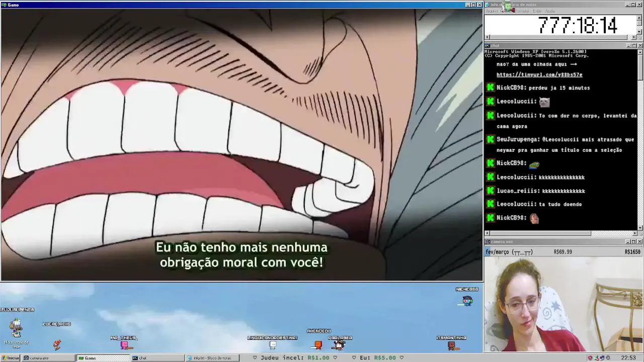644x362 pixels.
Task: Click the Notepad title bar icon
Action: coord(488,5)
